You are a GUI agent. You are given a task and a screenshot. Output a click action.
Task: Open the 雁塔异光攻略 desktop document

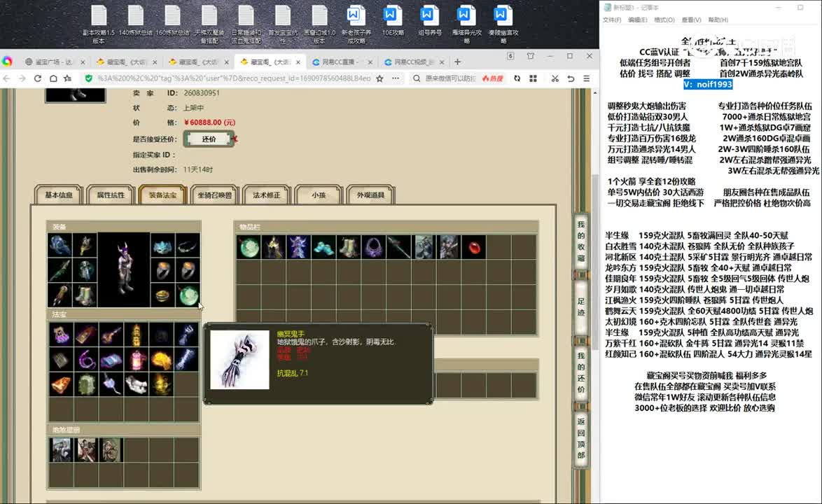(x=466, y=24)
